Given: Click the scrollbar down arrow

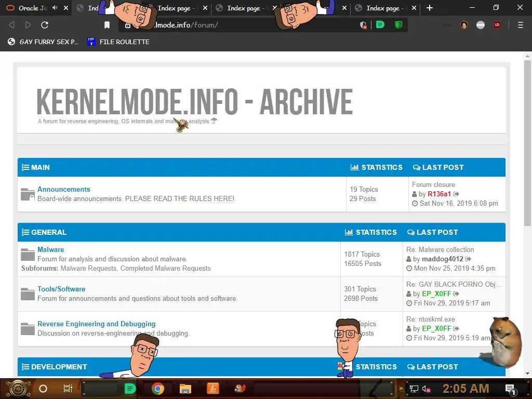Looking at the screenshot, I should point(527,374).
